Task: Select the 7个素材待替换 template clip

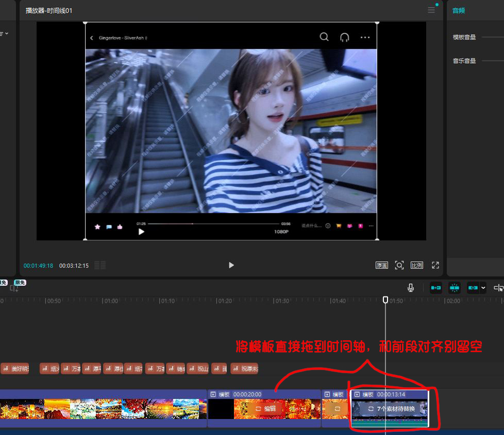Action: click(x=390, y=409)
